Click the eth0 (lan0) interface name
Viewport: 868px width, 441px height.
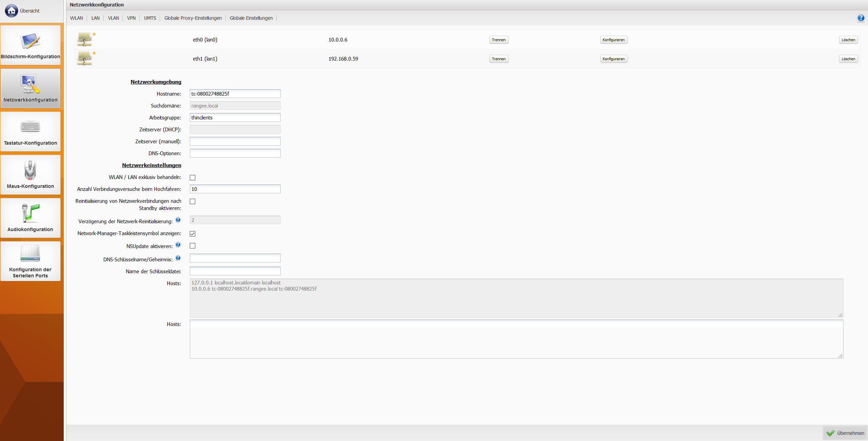click(205, 40)
